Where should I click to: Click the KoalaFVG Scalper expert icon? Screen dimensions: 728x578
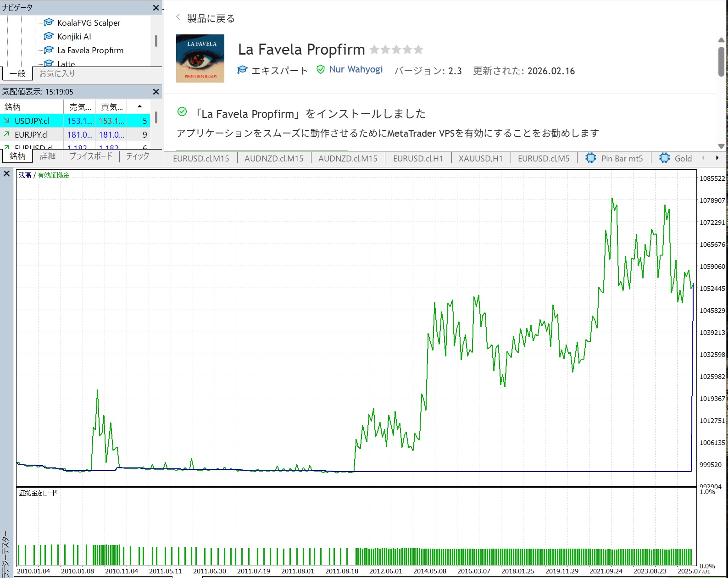coord(49,22)
